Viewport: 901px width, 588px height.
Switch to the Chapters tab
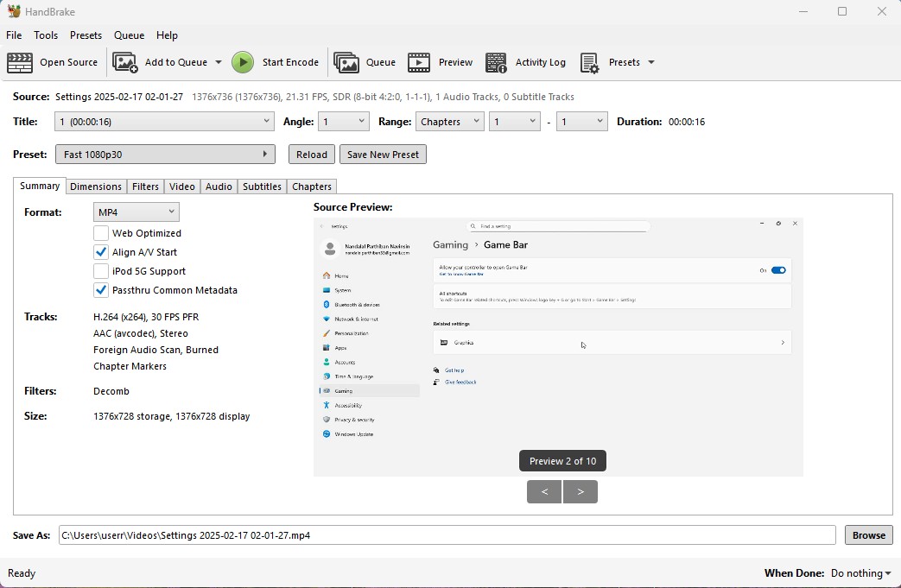click(x=312, y=187)
